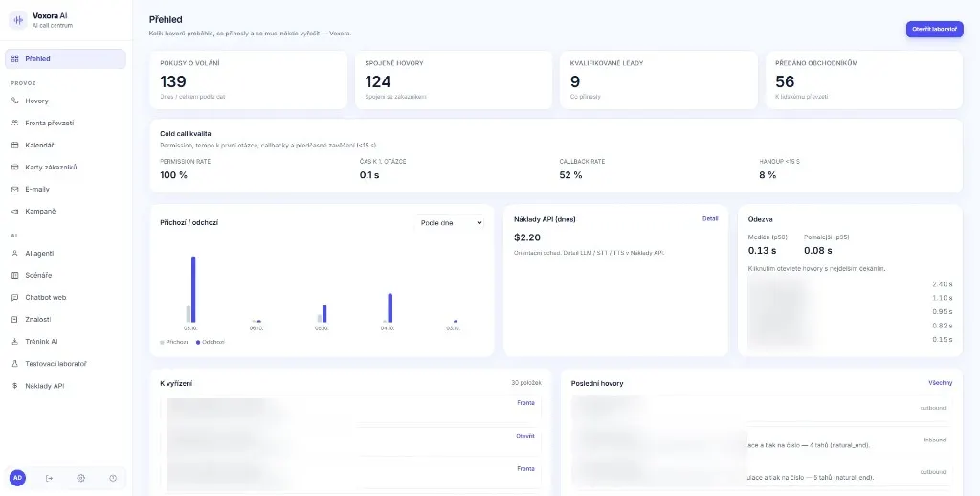Viewport: 980px width, 496px height.
Task: Click the K vyřízení section title
Action: pos(176,383)
